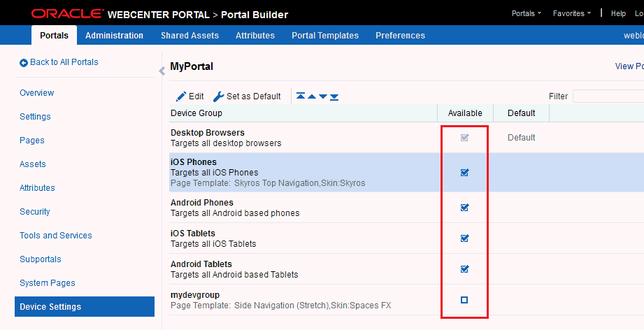Click 'Targets all Android based phones' text
The width and height of the screenshot is (644, 330).
pyautogui.click(x=235, y=213)
